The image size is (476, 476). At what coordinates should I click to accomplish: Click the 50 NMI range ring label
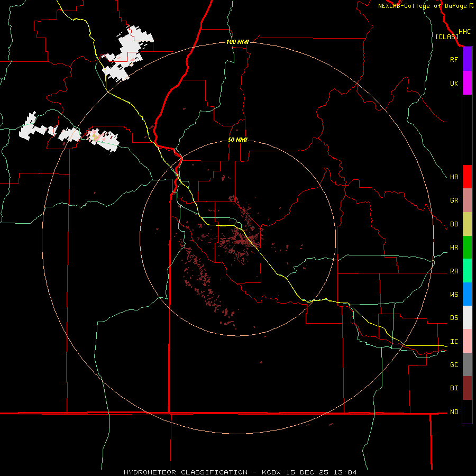[x=237, y=140]
